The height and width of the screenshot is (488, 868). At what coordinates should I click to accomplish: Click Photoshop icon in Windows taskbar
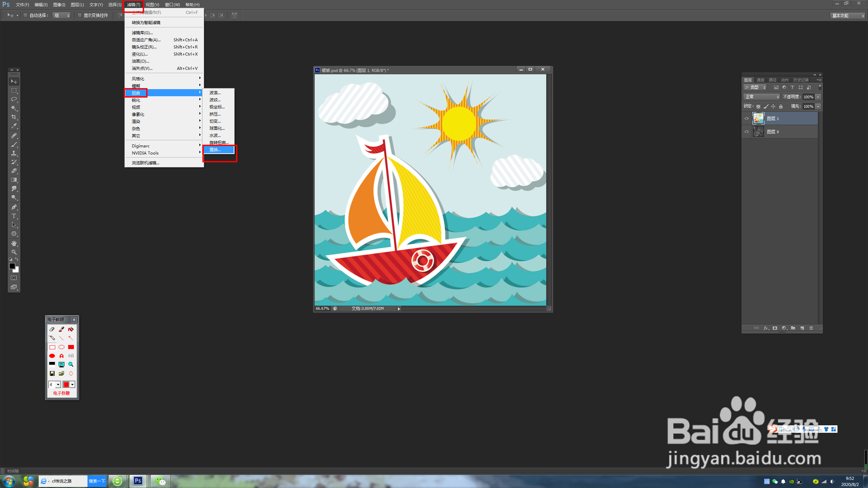[x=138, y=481]
